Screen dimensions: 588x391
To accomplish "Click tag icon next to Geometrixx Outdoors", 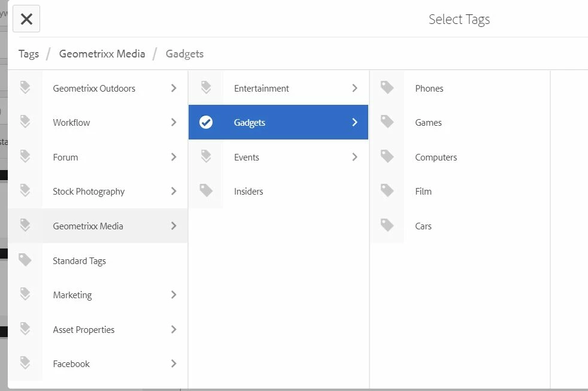I will tap(25, 87).
